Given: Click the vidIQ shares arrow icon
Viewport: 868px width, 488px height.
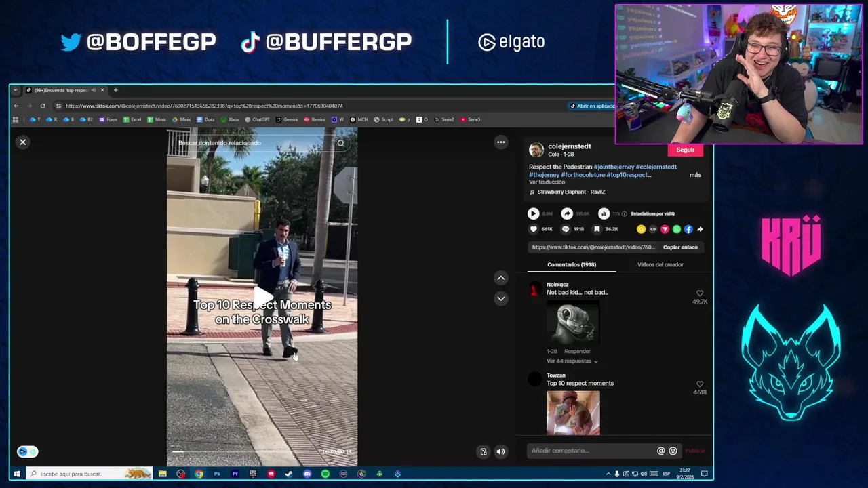Looking at the screenshot, I should point(567,213).
